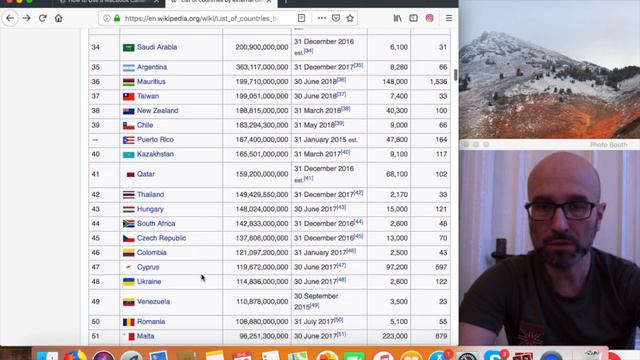Click the Romania flag image

(129, 322)
